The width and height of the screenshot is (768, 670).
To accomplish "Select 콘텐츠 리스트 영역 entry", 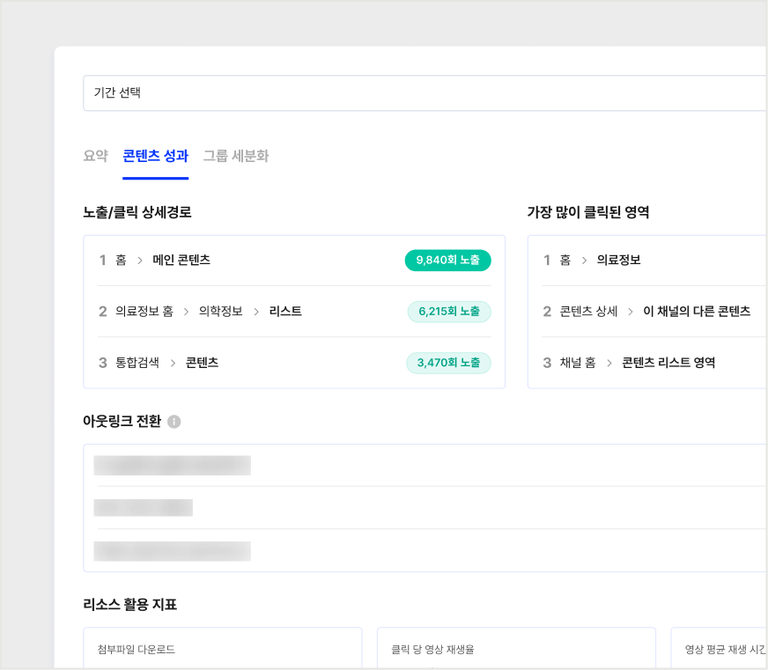I will [x=669, y=363].
